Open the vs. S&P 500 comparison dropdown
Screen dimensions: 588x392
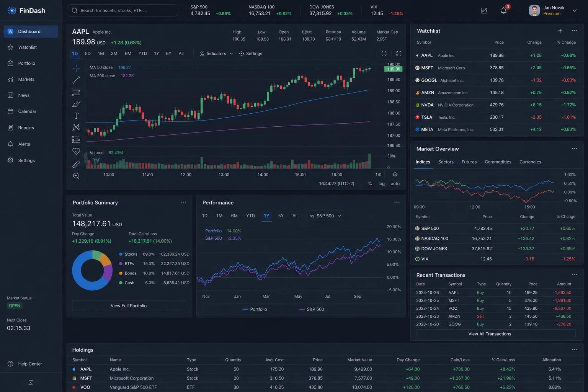coord(325,216)
